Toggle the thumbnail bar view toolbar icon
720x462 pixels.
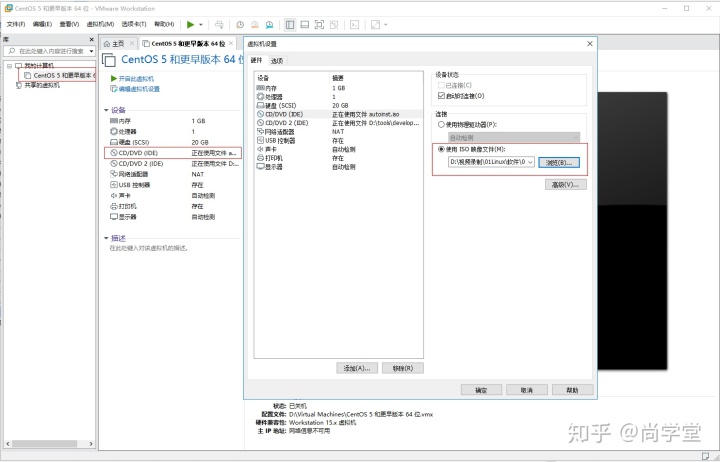click(304, 25)
